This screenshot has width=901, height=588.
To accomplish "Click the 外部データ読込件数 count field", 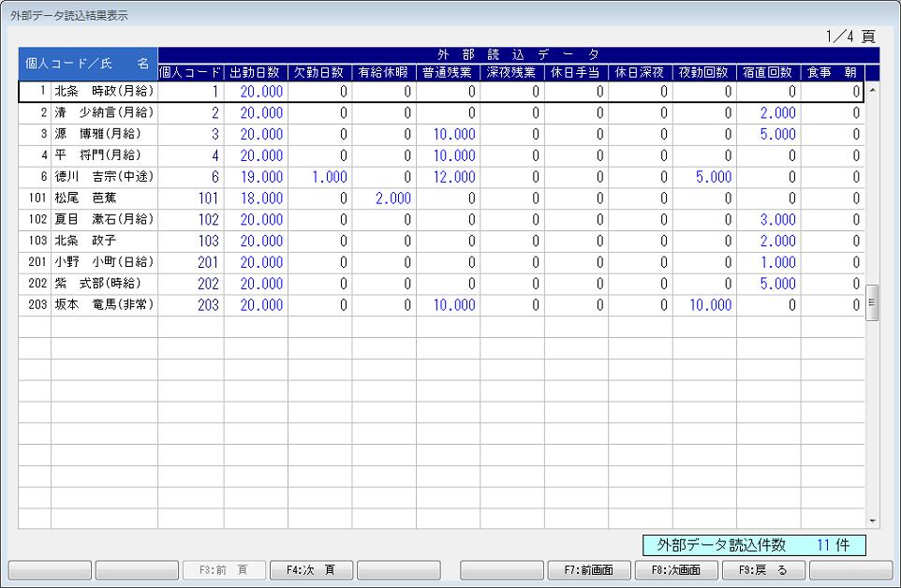I will [x=755, y=545].
